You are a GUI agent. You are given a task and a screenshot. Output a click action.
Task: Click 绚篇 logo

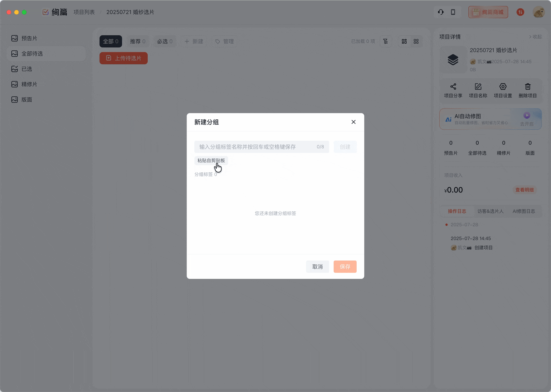pos(55,12)
